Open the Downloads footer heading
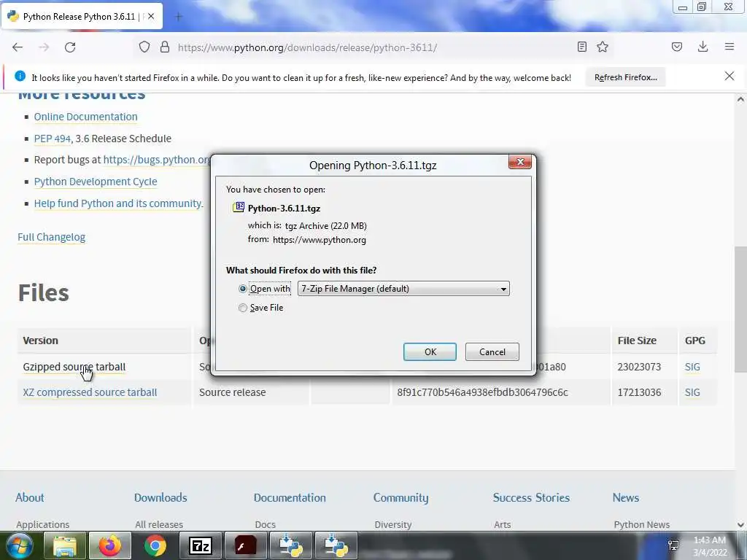747x560 pixels. click(x=160, y=497)
